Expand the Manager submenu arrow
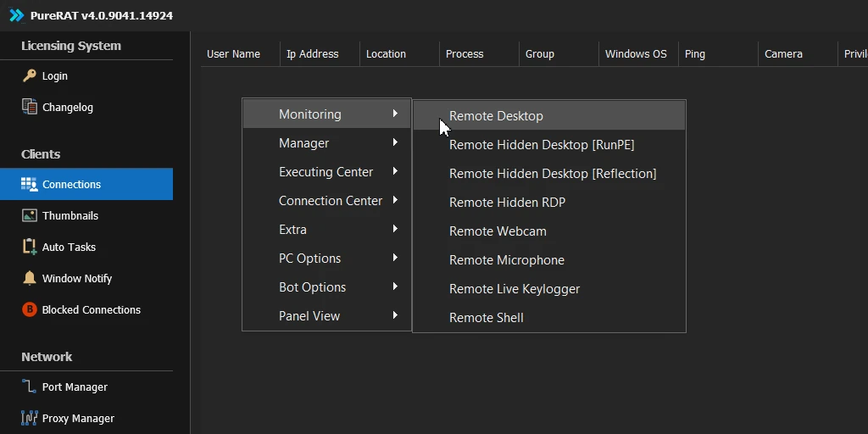868x434 pixels. pos(395,142)
